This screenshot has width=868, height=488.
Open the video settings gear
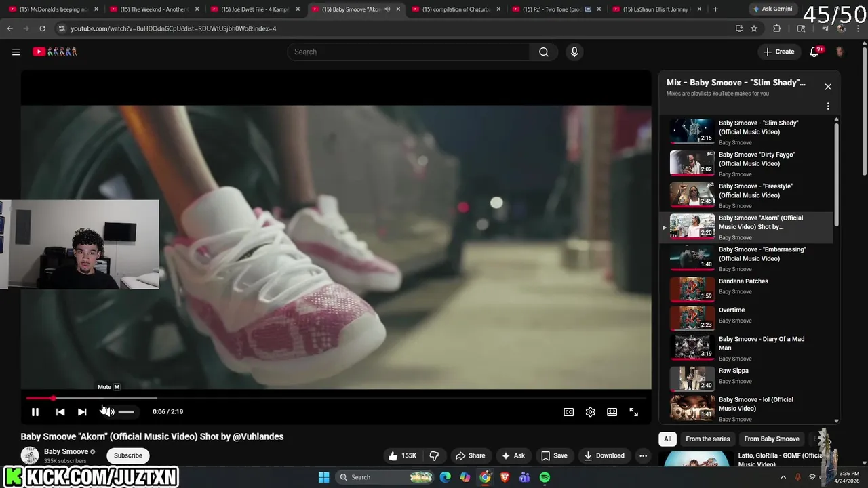(591, 411)
